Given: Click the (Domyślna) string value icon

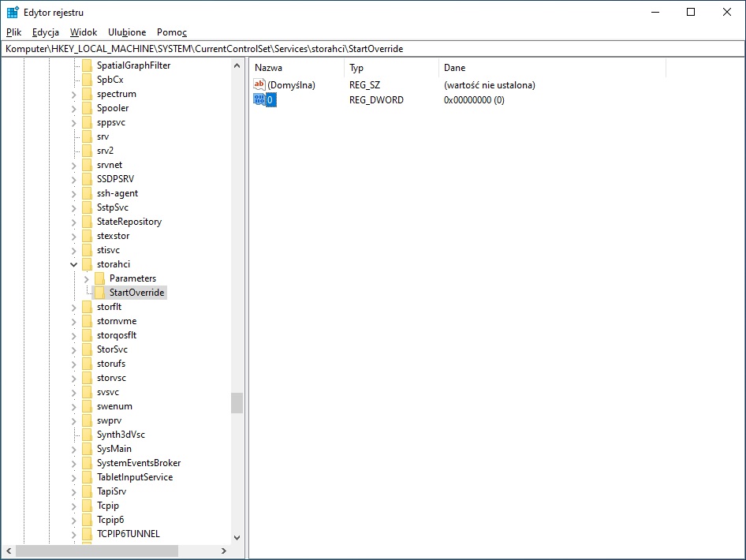Looking at the screenshot, I should pyautogui.click(x=259, y=84).
